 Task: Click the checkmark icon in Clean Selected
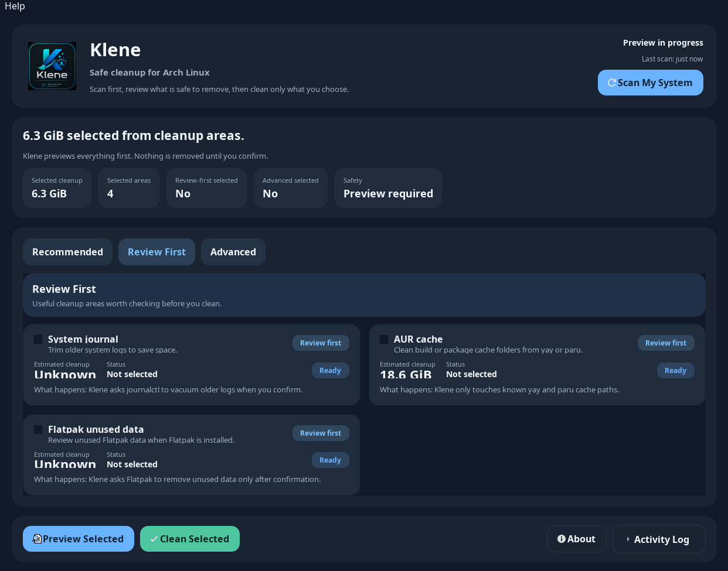(154, 539)
